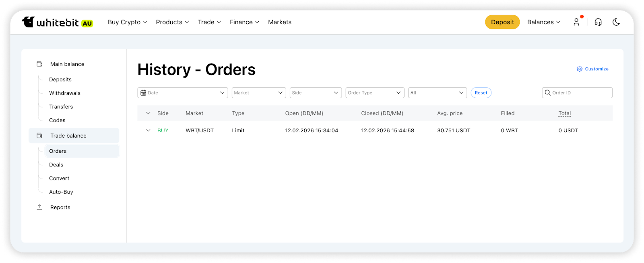Open the Side filter dropdown
Screen dimensions: 644x263
tap(315, 92)
